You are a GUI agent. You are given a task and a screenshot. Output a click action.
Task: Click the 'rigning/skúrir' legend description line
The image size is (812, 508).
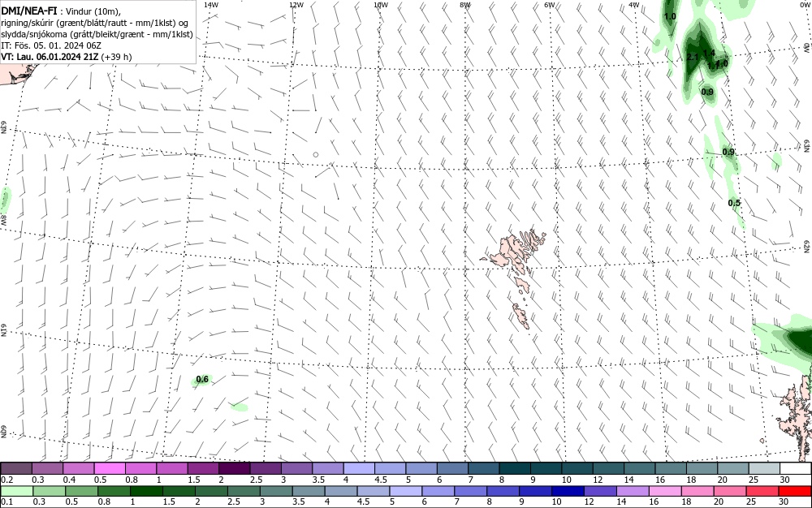pos(95,23)
